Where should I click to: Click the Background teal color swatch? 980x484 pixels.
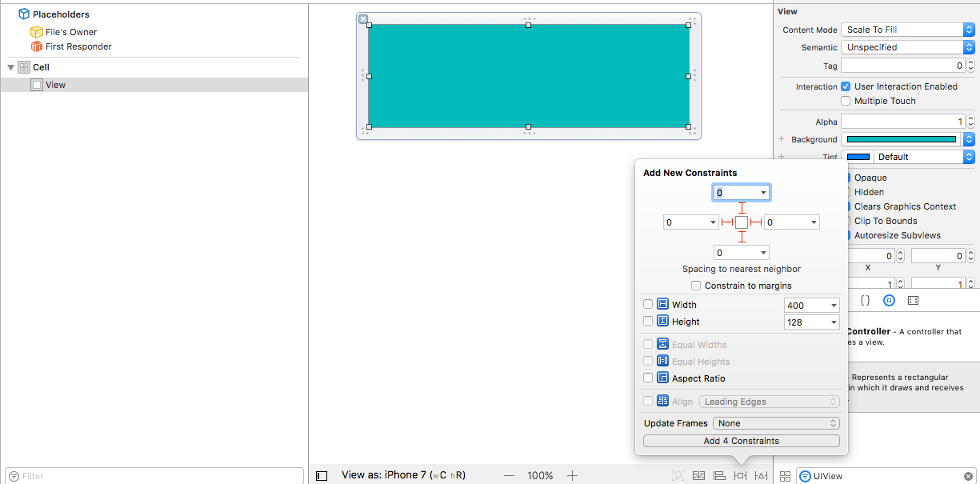tap(902, 139)
